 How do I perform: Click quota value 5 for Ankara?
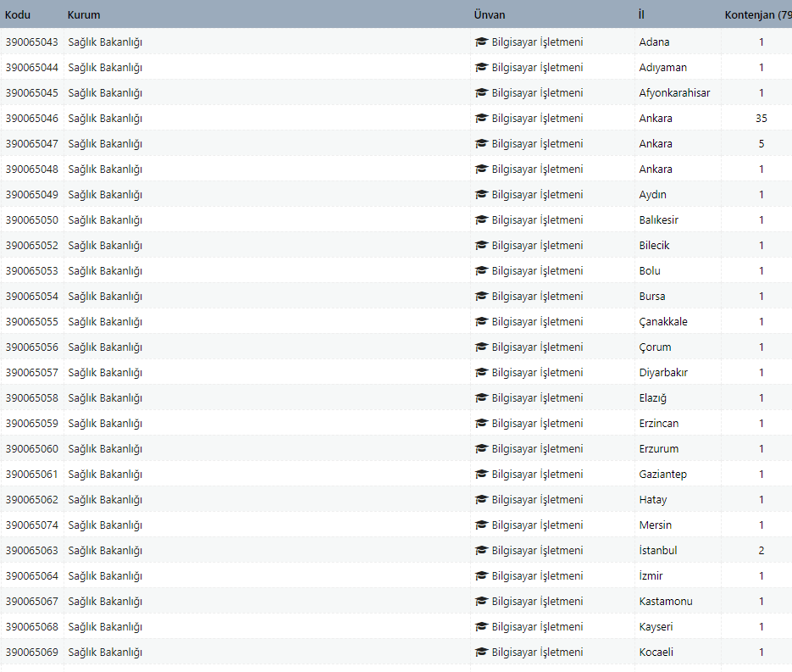click(762, 143)
